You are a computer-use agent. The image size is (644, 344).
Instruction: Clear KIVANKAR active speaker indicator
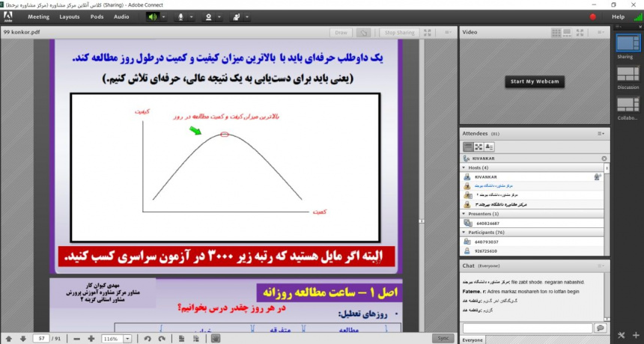604,159
